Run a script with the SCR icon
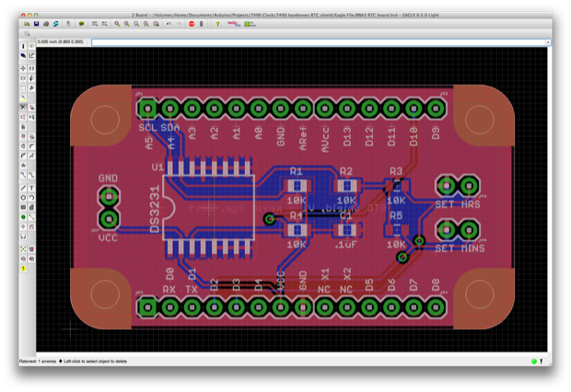Viewport: 571px width, 392px height. point(95,24)
